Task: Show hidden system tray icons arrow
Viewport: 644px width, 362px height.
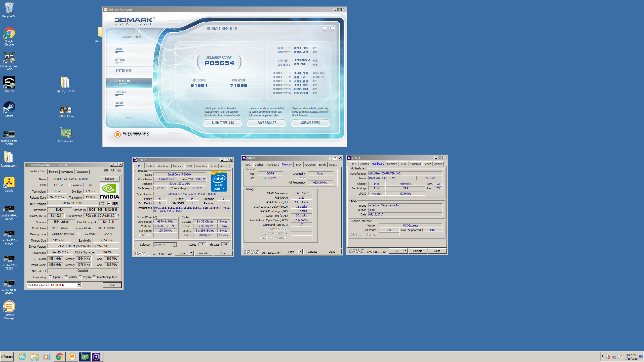Action: (602, 356)
